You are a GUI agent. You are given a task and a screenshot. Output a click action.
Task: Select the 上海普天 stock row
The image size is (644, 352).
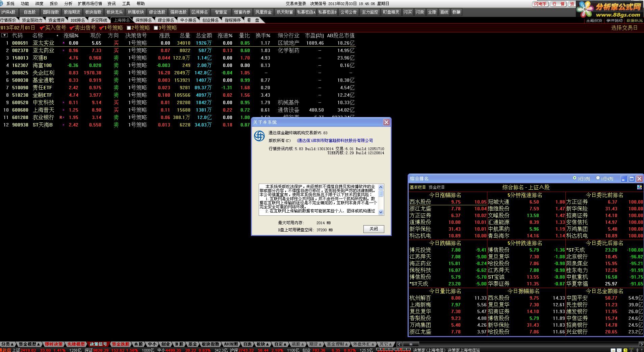(x=178, y=110)
